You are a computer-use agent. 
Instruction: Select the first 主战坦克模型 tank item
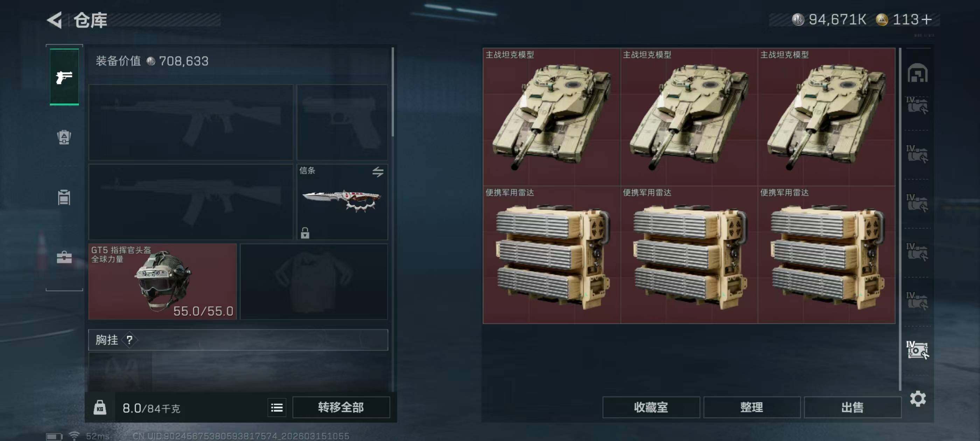552,117
